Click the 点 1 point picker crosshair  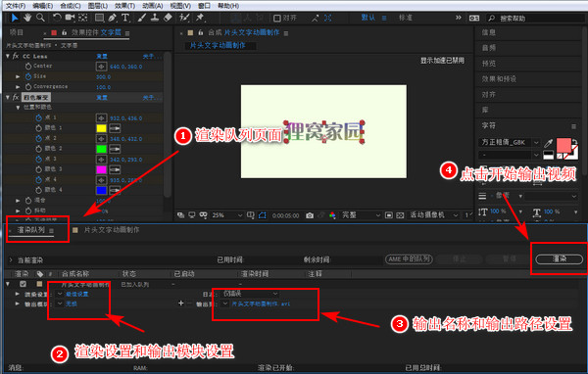(101, 118)
